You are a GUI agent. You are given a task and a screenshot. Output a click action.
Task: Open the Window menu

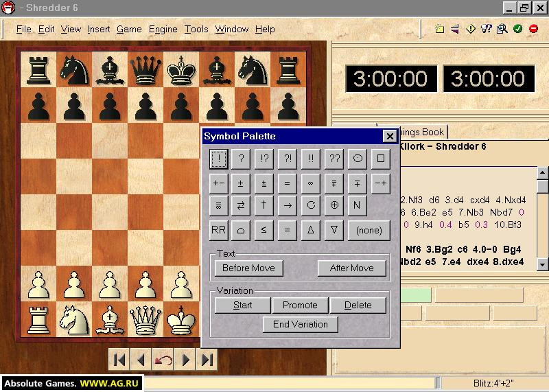[232, 29]
